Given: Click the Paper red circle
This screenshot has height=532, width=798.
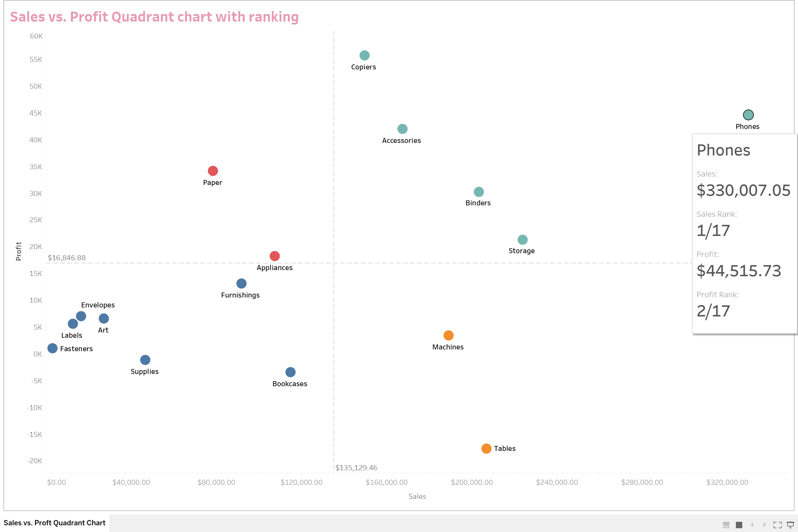Looking at the screenshot, I should 213,171.
